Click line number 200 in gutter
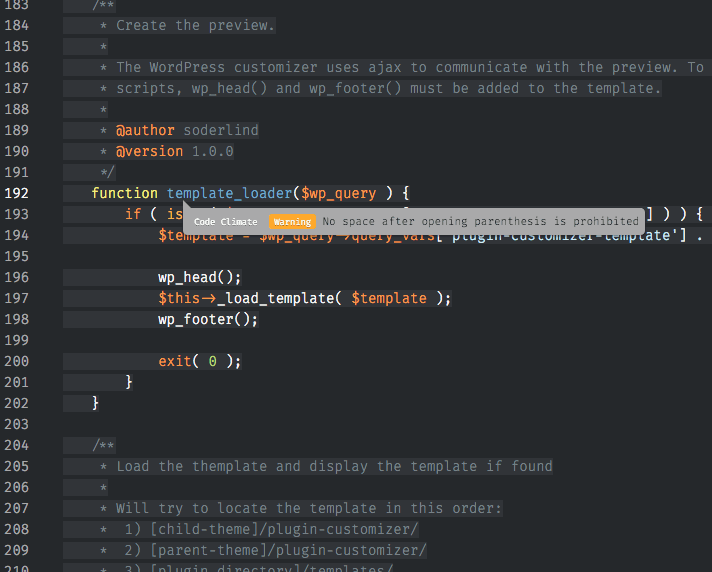Image resolution: width=712 pixels, height=572 pixels. (x=17, y=361)
